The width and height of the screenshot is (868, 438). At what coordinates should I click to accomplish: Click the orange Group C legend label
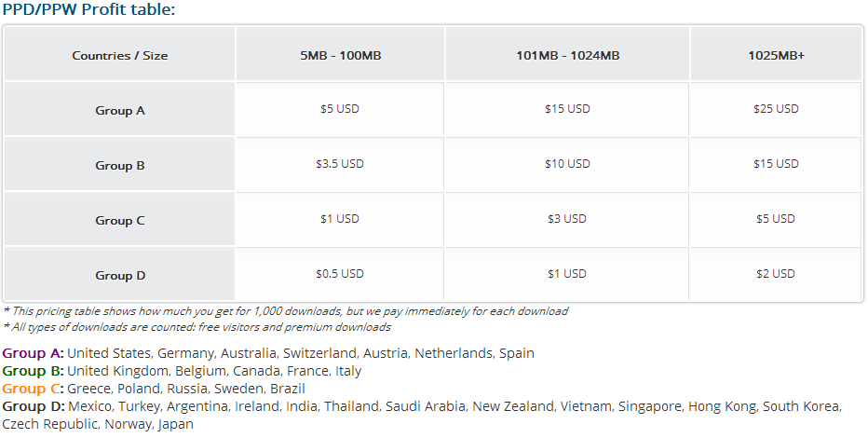tap(33, 389)
